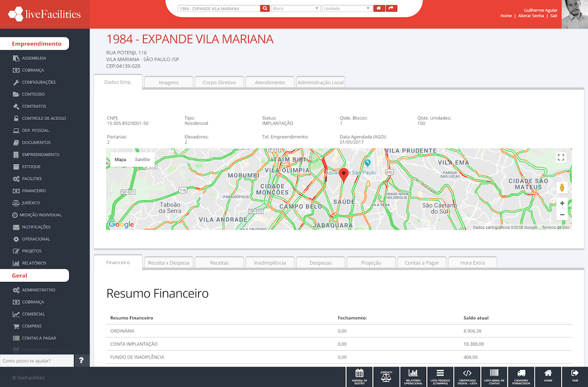The width and height of the screenshot is (588, 387).
Task: Toggle map fullscreen view
Action: (x=561, y=157)
